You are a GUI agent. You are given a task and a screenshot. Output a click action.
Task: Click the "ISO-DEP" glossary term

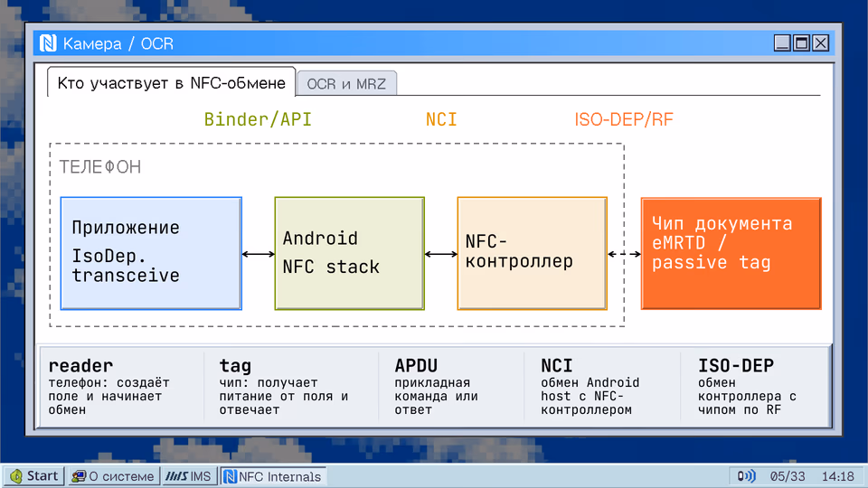tap(736, 366)
